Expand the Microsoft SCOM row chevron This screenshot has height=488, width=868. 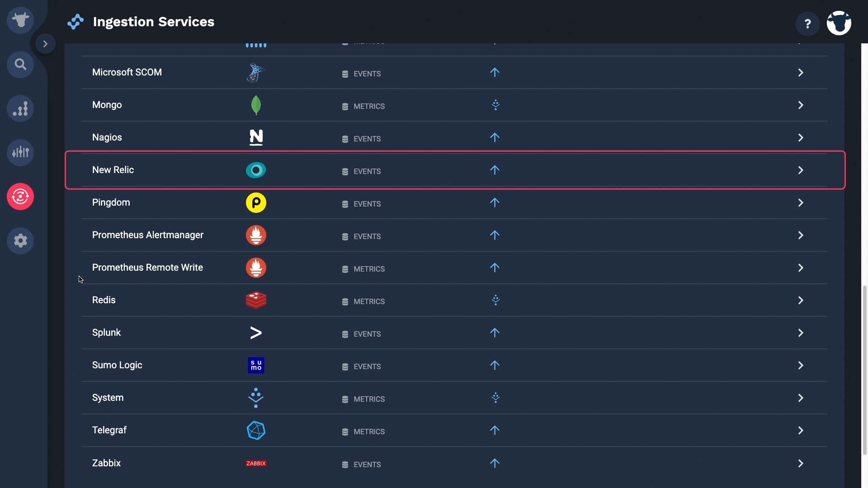801,72
